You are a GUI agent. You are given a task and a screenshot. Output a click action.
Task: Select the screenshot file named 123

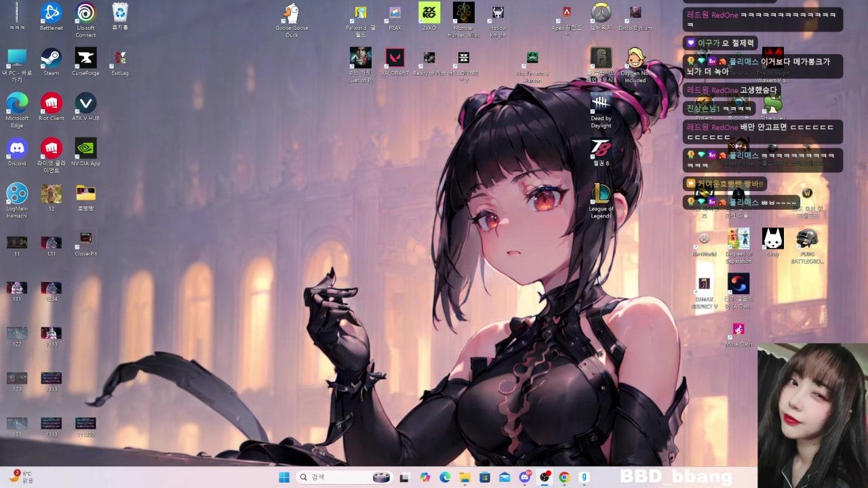pos(17,381)
